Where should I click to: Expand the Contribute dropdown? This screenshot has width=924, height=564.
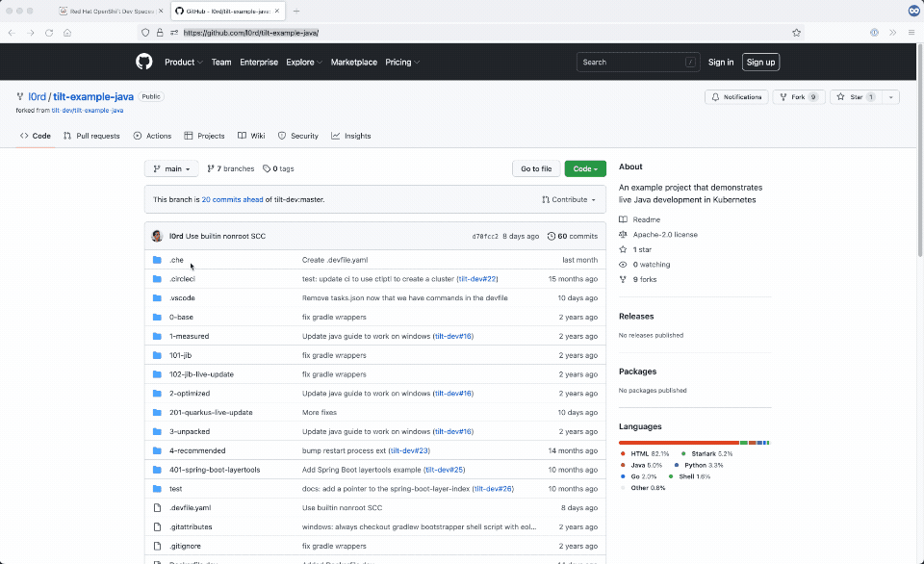[569, 200]
